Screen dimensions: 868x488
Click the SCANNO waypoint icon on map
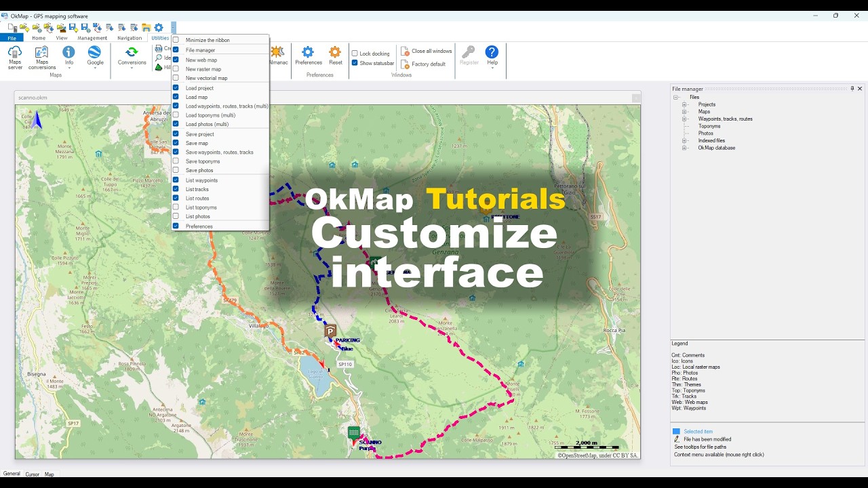(x=353, y=432)
